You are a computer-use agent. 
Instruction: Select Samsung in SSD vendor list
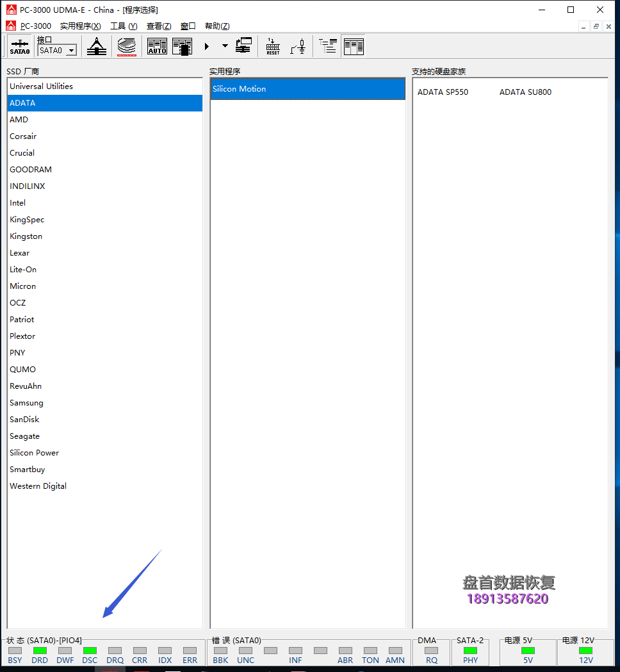(x=105, y=404)
